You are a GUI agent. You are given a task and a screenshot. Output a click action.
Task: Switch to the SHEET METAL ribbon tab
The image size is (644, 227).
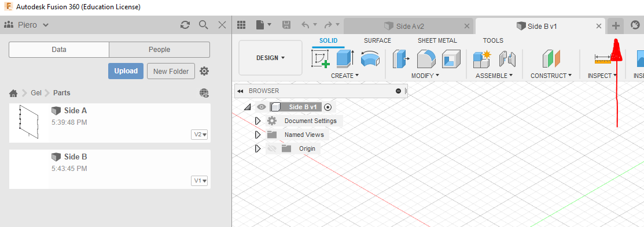coord(437,40)
